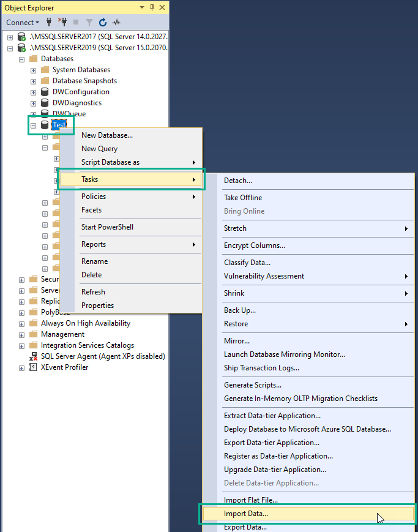Expand the MSSQLSERVER2017 server node
Screen dimensions: 418x532
tap(10, 37)
